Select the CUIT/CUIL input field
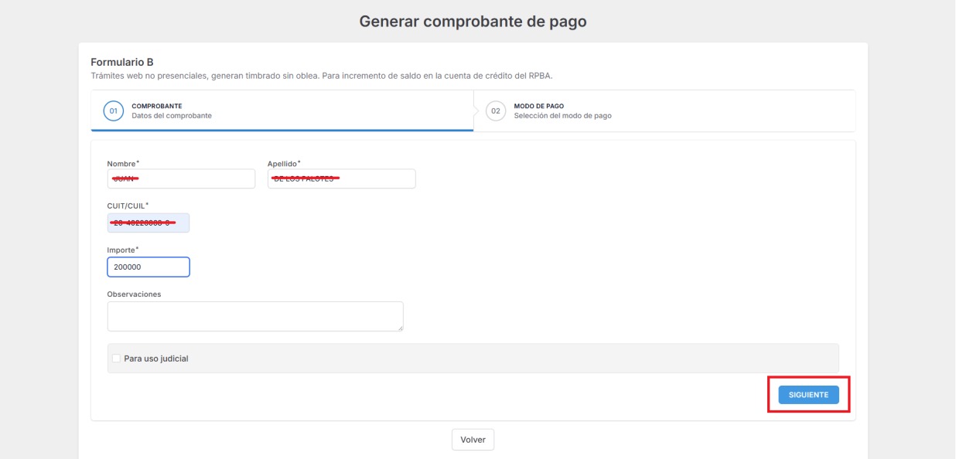Viewport: 980px width, 459px height. click(x=148, y=223)
